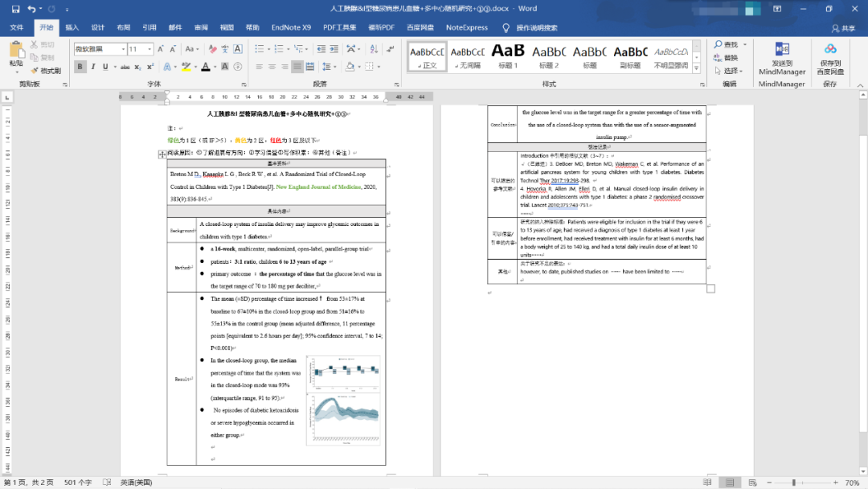868x489 pixels.
Task: Click Tell Me search (操作说明搜索) box
Action: click(530, 27)
